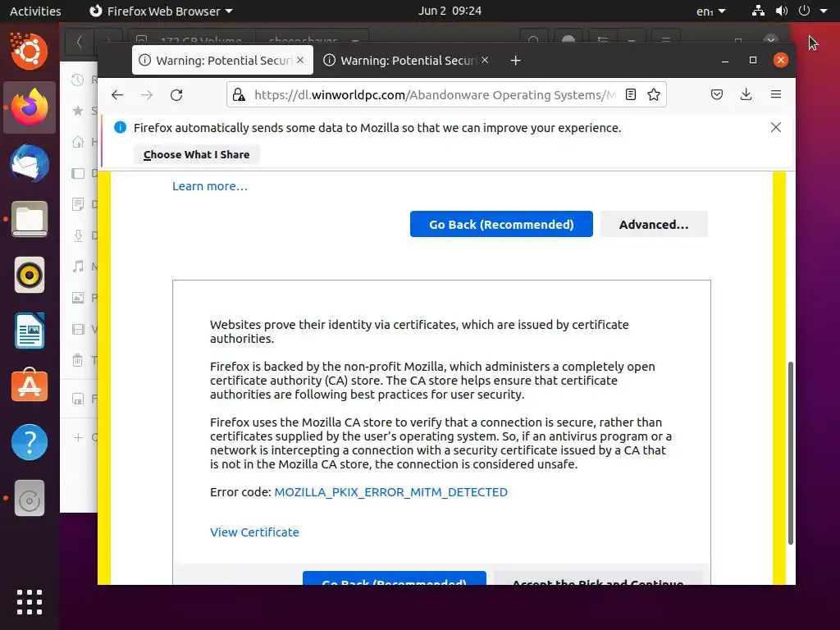
Task: Open the en keyboard language dropdown
Action: pos(710,11)
